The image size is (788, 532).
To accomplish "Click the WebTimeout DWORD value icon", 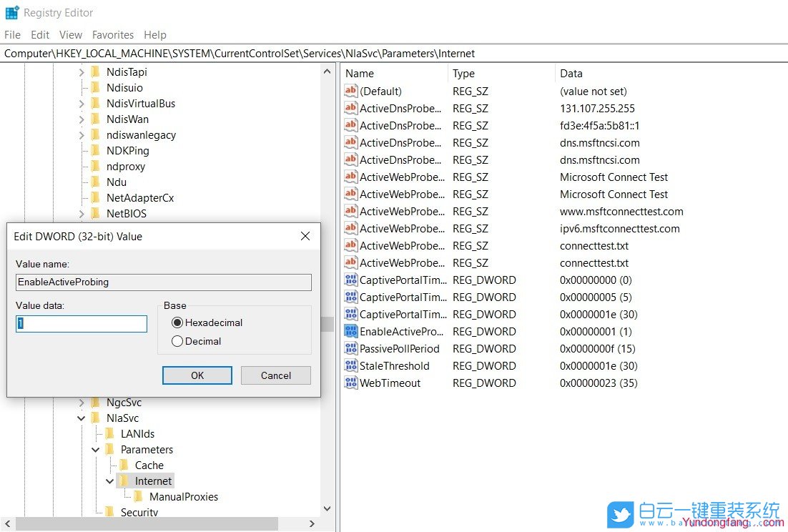I will (350, 383).
